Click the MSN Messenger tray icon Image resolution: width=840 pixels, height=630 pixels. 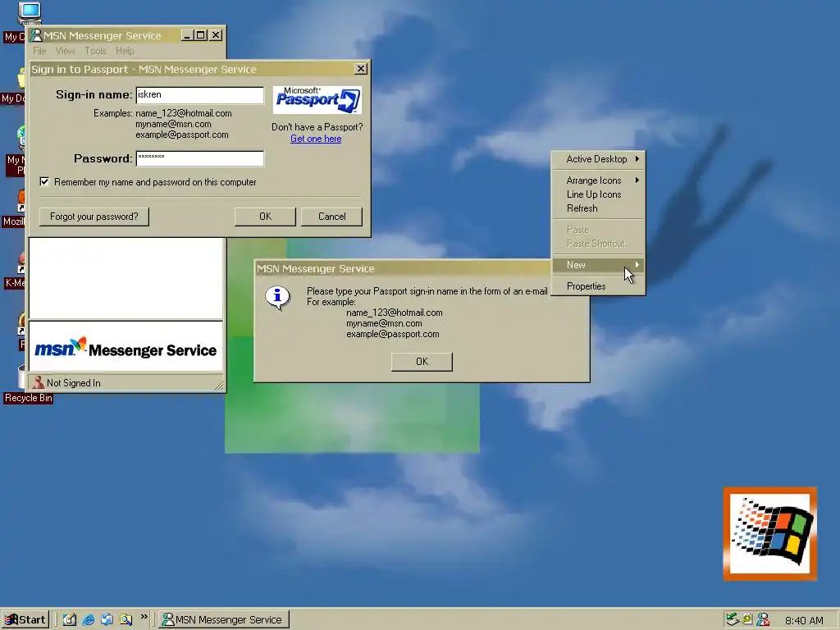point(763,619)
